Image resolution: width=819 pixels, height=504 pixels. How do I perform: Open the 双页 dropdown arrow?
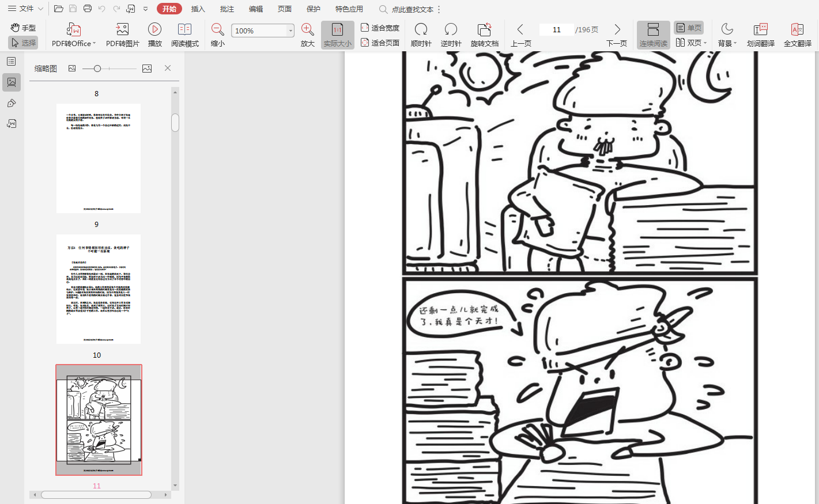pos(705,43)
